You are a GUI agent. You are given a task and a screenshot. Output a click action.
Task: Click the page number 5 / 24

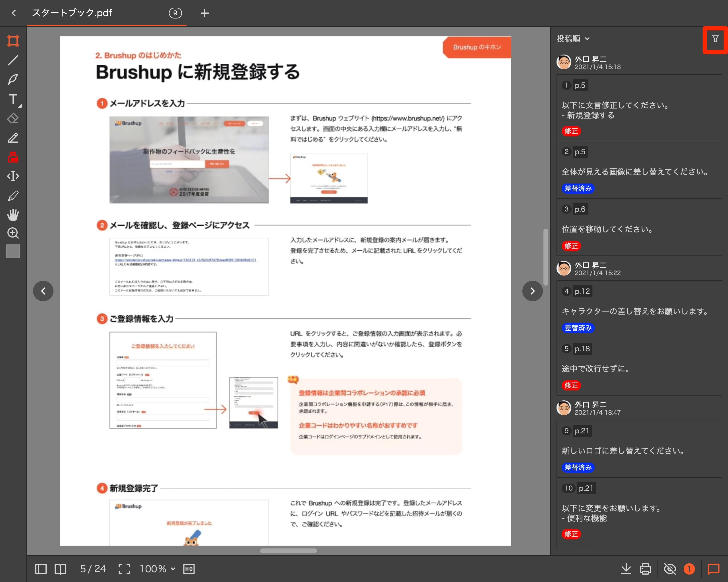(x=93, y=569)
